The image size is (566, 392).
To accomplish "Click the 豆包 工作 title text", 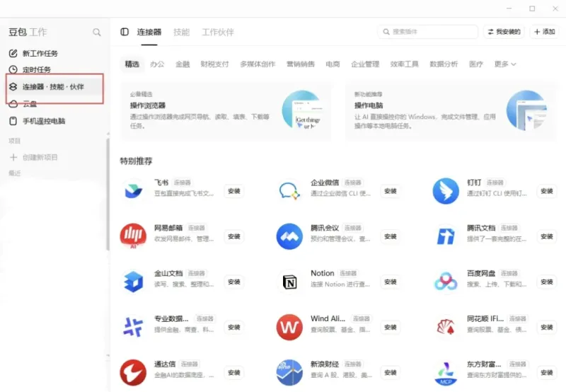I will point(28,32).
